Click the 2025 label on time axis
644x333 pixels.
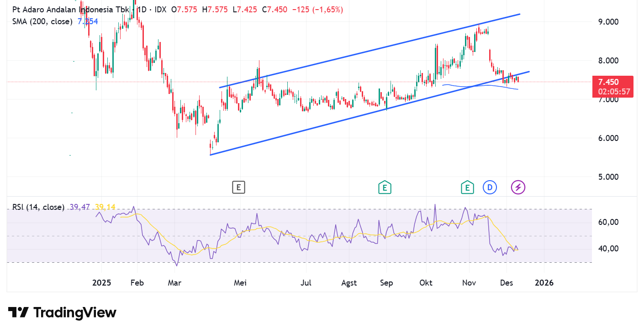click(101, 283)
